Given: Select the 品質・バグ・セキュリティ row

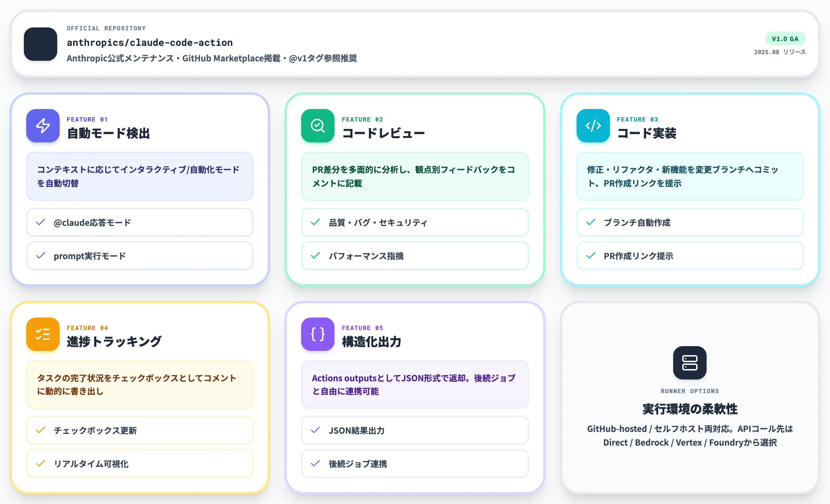Looking at the screenshot, I should click(x=415, y=223).
